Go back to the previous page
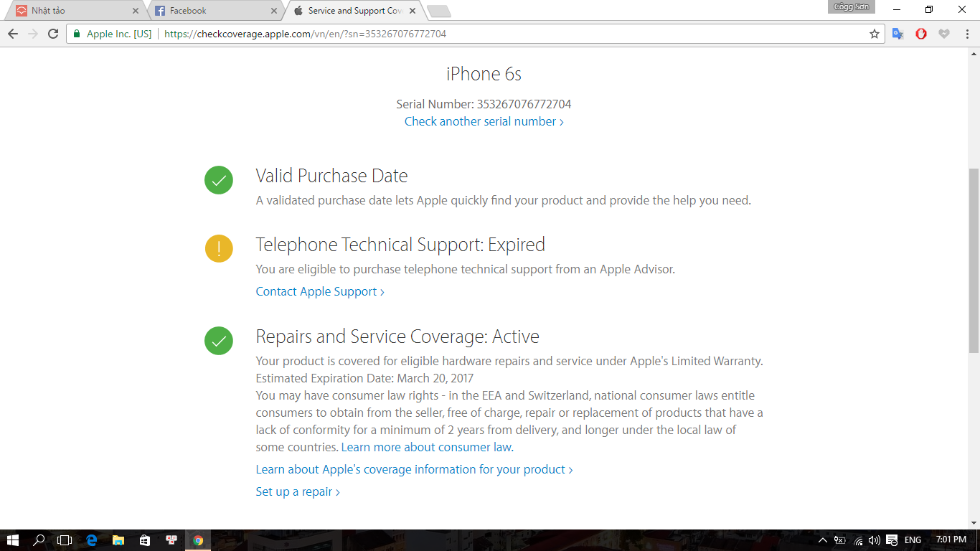This screenshot has width=980, height=551. click(x=13, y=34)
